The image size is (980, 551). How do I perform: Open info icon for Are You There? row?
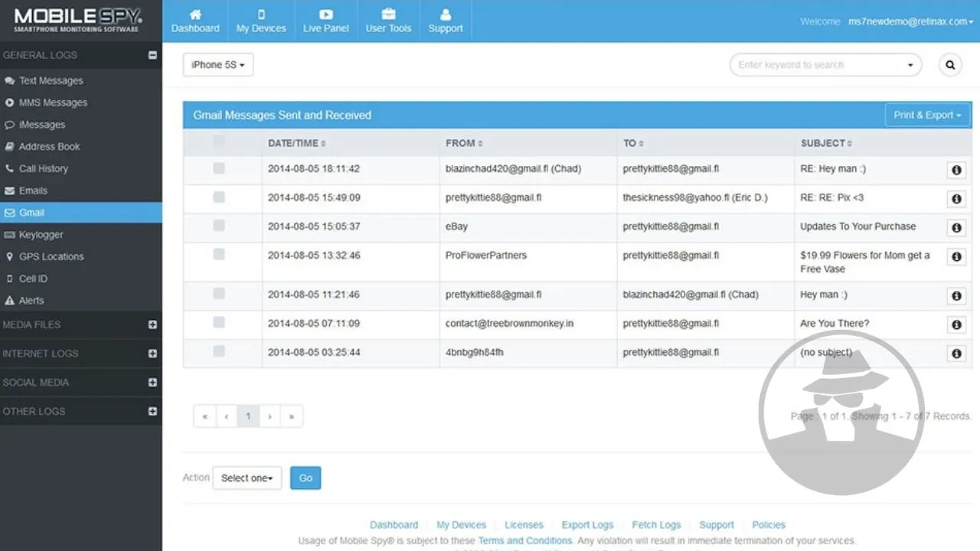click(955, 324)
